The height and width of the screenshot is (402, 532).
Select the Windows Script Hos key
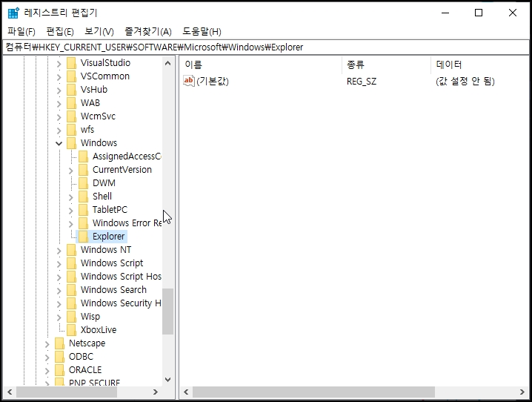click(121, 277)
